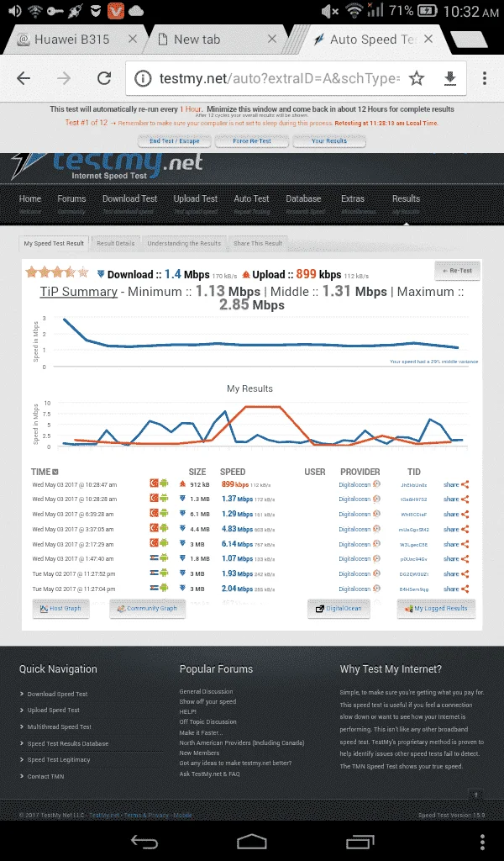Select the My Speed Test Result tab

(54, 243)
